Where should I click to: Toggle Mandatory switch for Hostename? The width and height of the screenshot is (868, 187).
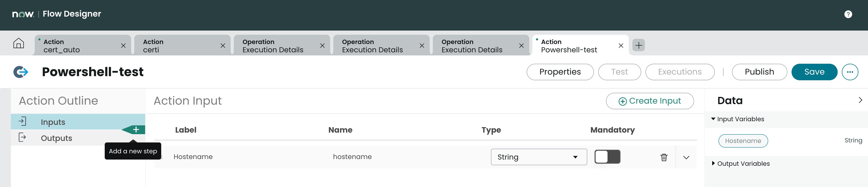pyautogui.click(x=607, y=157)
